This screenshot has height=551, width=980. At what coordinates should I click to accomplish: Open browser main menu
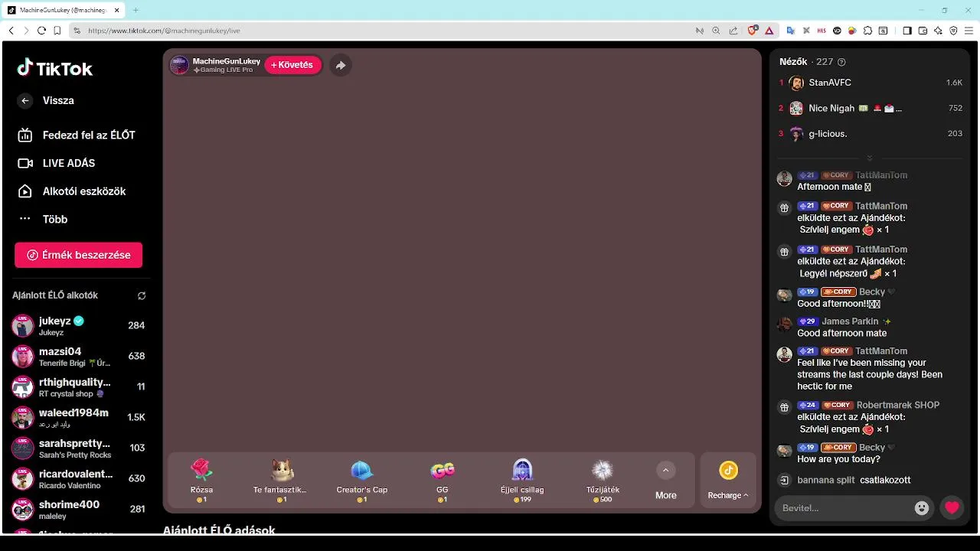pos(969,31)
